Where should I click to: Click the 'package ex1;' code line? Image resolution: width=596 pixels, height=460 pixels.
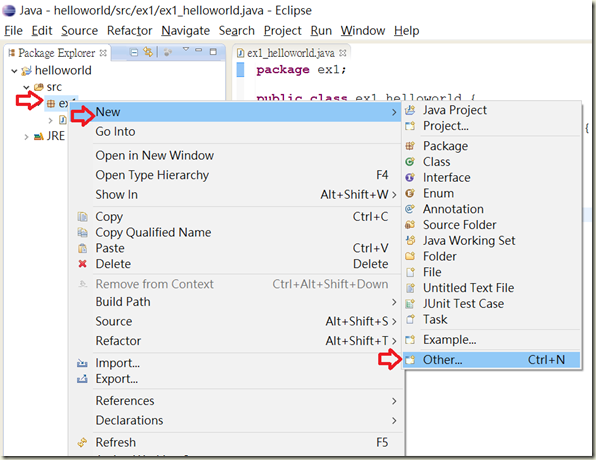[x=301, y=70]
